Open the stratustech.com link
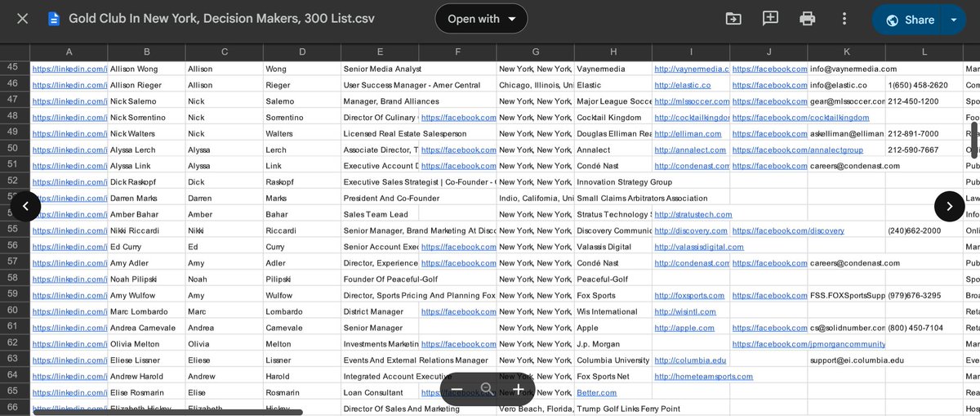The image size is (980, 416). coord(693,214)
